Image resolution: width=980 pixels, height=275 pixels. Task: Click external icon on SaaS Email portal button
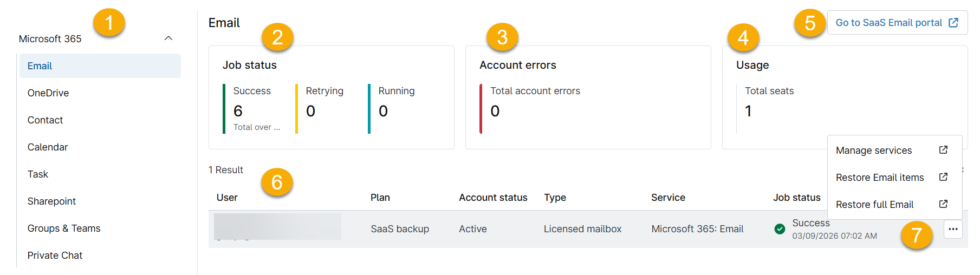point(953,23)
